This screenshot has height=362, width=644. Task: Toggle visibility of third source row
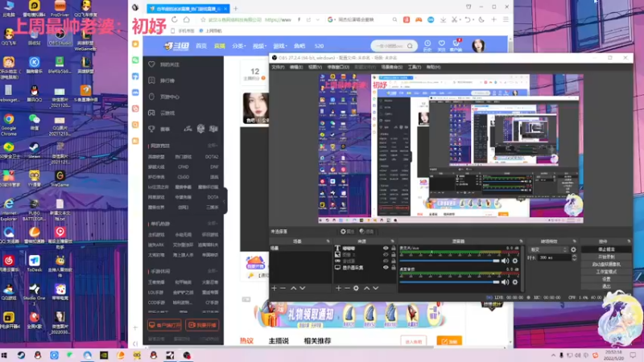[386, 261]
